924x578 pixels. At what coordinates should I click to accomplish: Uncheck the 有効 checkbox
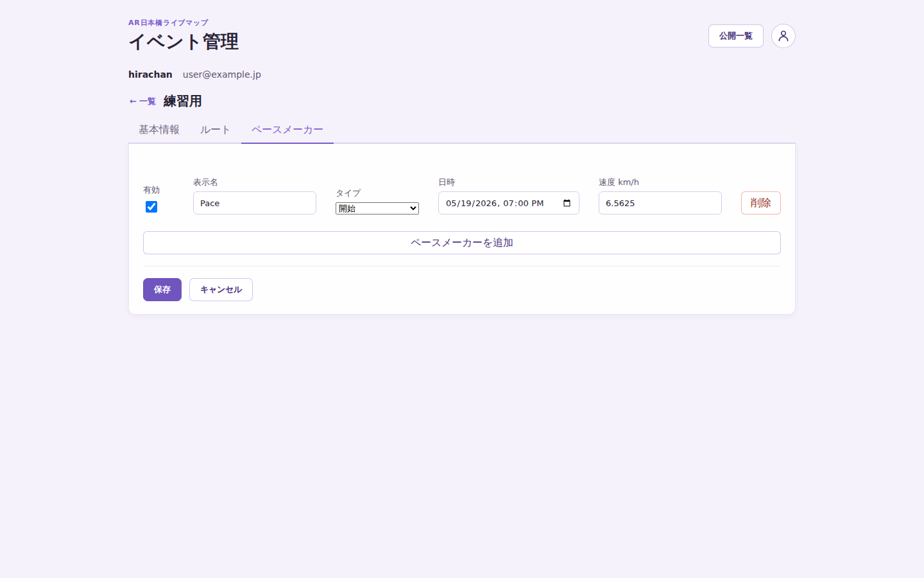click(x=151, y=207)
